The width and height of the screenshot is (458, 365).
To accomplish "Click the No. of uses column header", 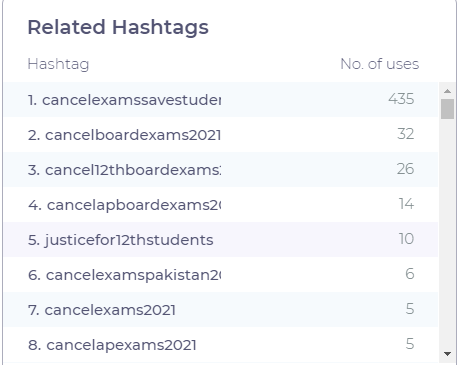I will pyautogui.click(x=380, y=64).
